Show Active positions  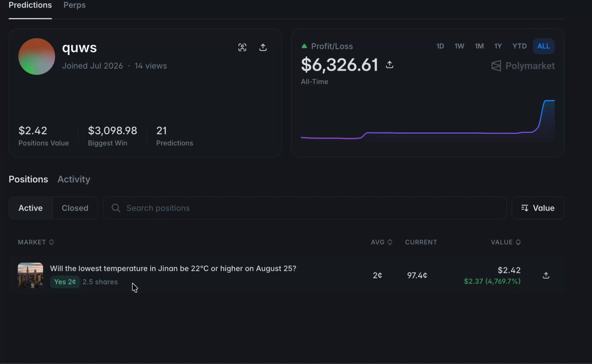click(x=31, y=208)
